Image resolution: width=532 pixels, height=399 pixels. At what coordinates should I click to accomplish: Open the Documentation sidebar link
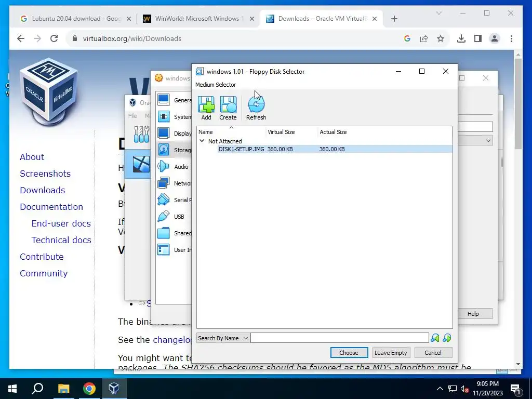(x=51, y=207)
